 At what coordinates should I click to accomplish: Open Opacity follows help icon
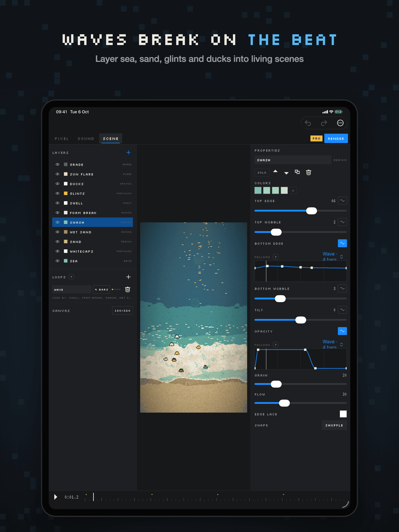pyautogui.click(x=276, y=345)
